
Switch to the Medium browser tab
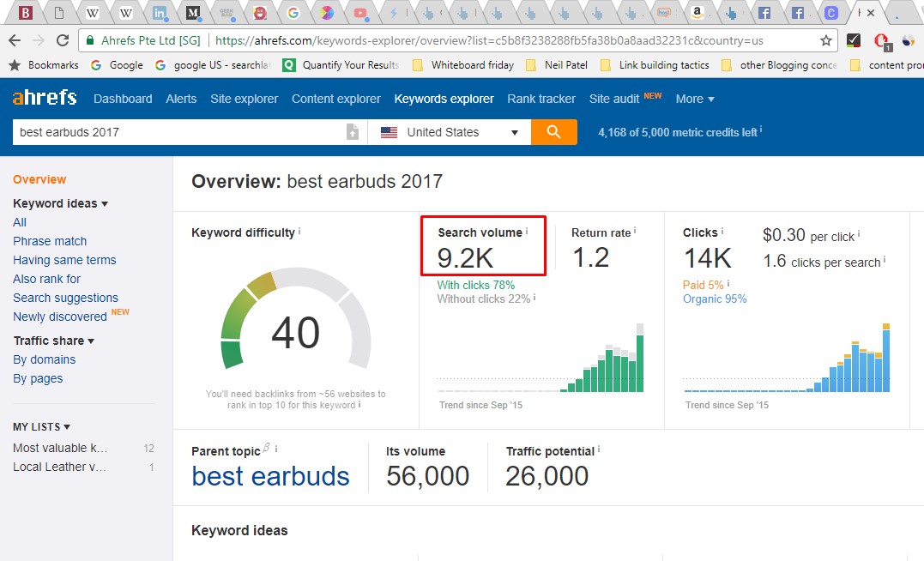point(193,12)
